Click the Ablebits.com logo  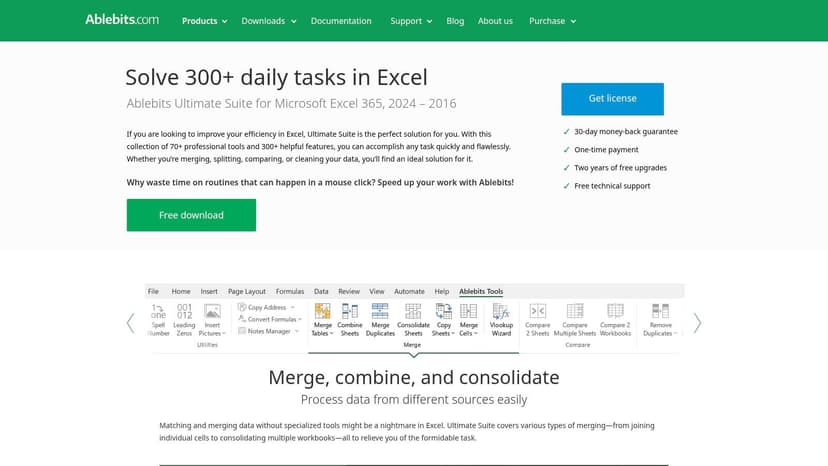point(122,20)
